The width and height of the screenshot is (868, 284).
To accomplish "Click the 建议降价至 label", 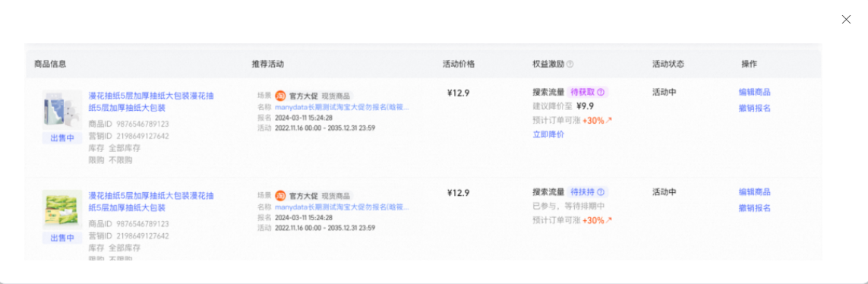I will (x=552, y=106).
